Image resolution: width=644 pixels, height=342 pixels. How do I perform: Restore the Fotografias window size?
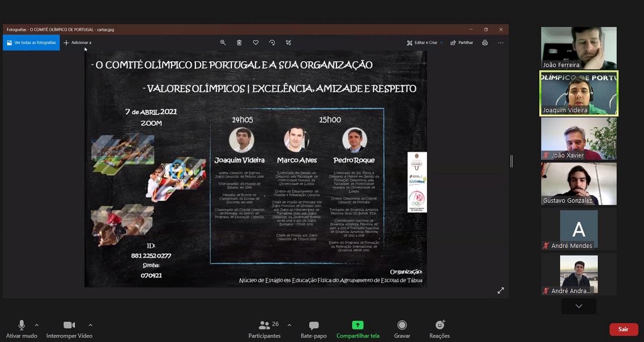click(x=486, y=30)
